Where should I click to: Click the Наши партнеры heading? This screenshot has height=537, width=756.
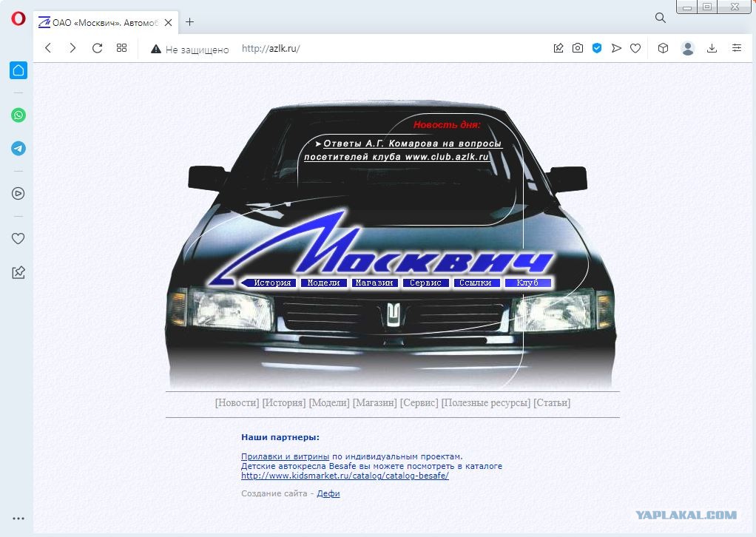tap(280, 438)
